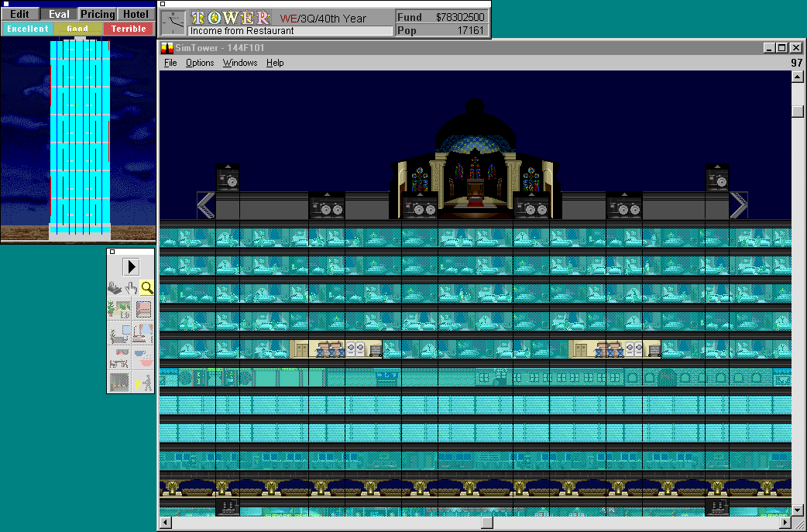Viewport: 807px width, 532px height.
Task: Select the fast food cup and bowl icon
Action: pyautogui.click(x=143, y=358)
